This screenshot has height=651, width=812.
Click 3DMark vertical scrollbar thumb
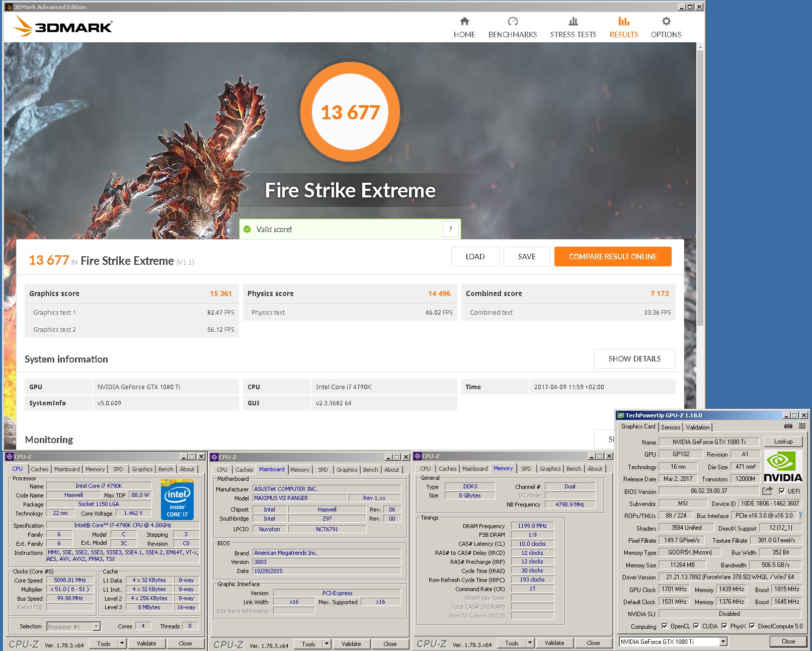(x=700, y=189)
